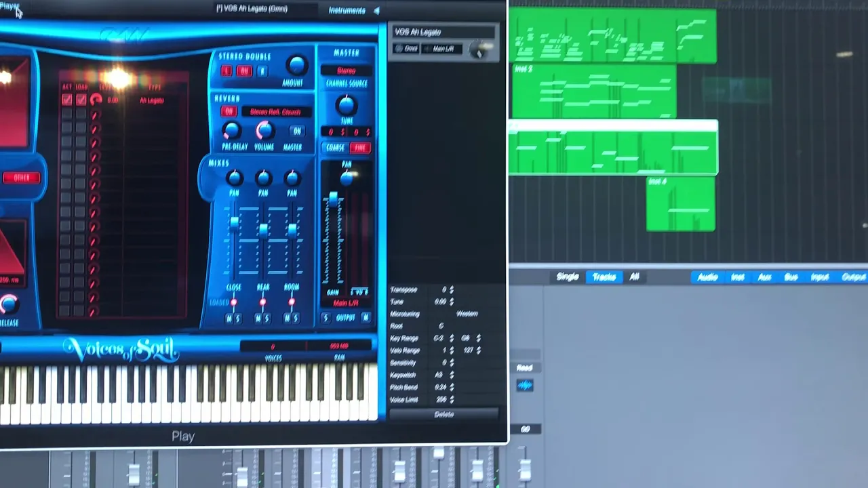Screen dimensions: 868x488
Task: Toggle Audio channel strip filter in Logic
Action: [x=707, y=277]
